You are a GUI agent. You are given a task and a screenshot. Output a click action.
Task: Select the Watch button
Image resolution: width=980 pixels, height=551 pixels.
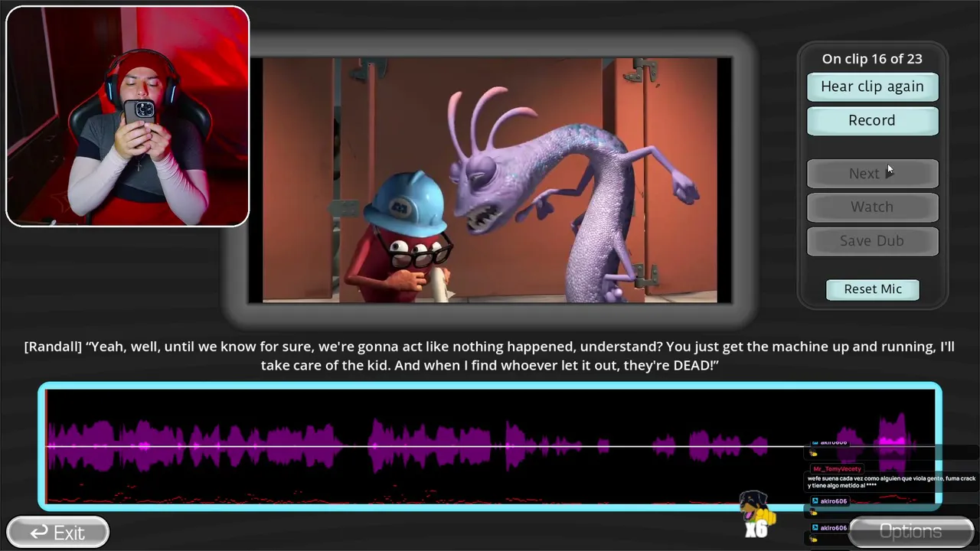click(x=872, y=207)
